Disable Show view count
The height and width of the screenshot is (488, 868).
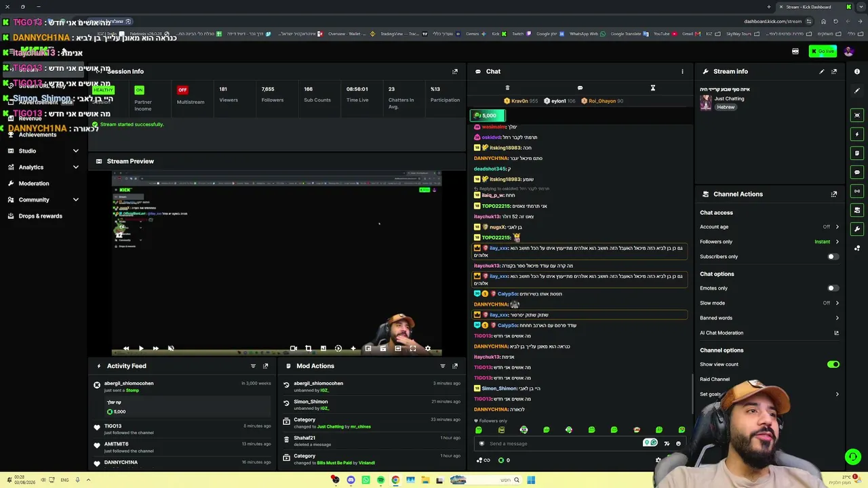[833, 365]
